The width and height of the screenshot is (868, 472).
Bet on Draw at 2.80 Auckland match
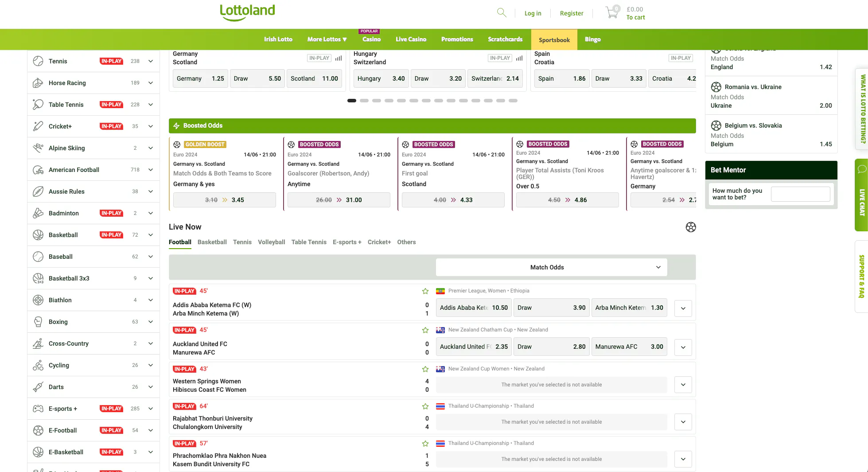(x=551, y=347)
